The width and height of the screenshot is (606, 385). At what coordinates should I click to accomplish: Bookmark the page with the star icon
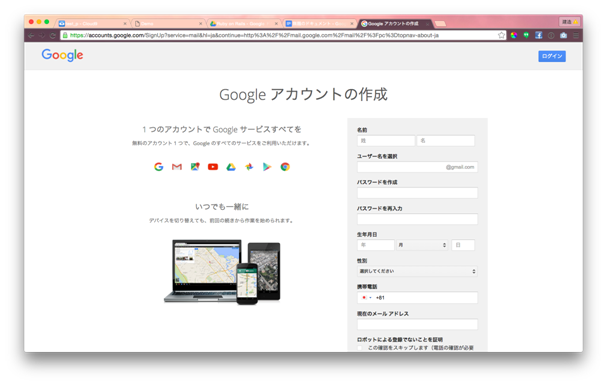[501, 35]
